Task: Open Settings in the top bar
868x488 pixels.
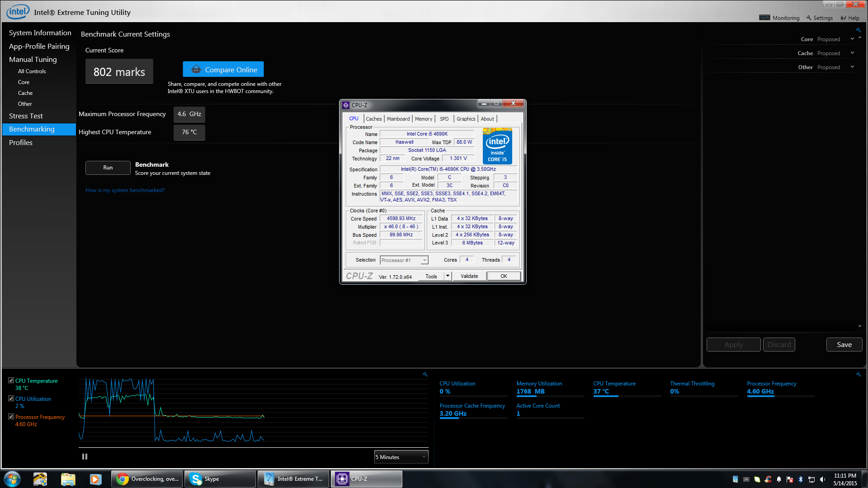Action: click(819, 18)
